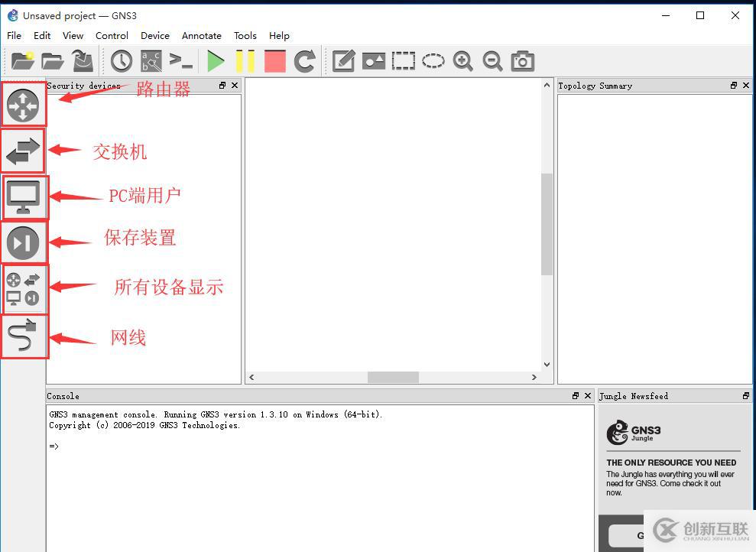
Task: Close the Security devices panel
Action: (x=235, y=86)
